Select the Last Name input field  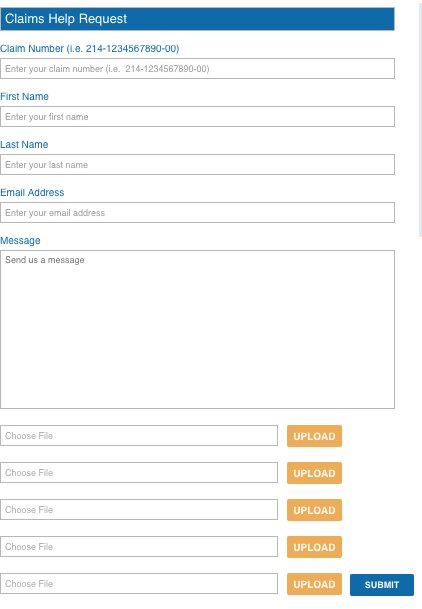click(x=197, y=165)
